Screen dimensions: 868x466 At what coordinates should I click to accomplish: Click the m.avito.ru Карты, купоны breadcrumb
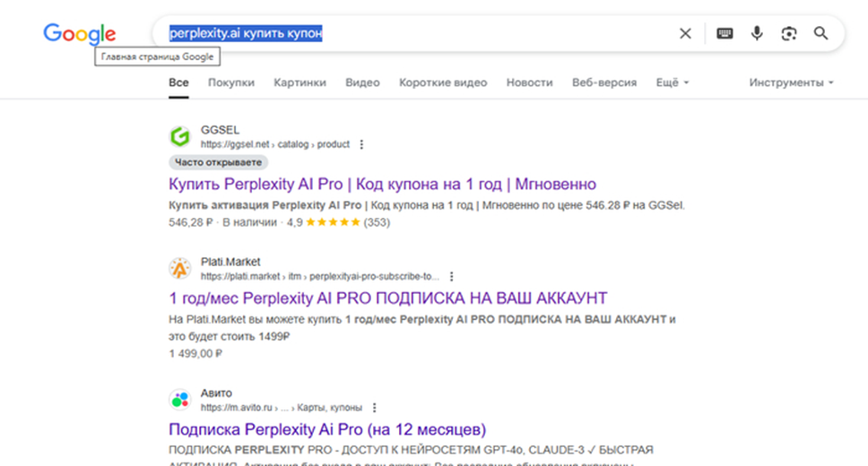(x=282, y=408)
